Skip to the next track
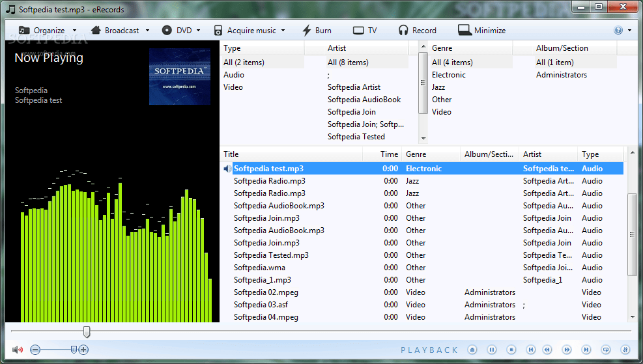This screenshot has width=643, height=364. click(x=586, y=350)
